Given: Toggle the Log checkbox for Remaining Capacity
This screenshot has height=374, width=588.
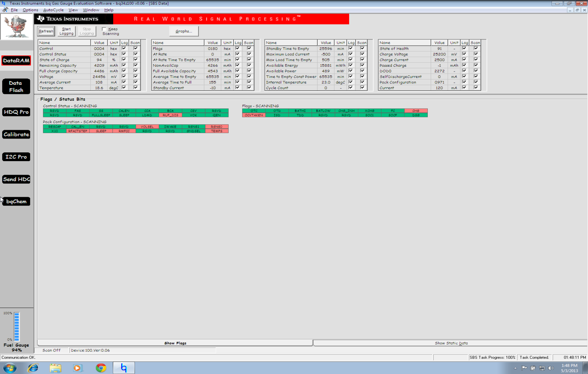Looking at the screenshot, I should point(124,65).
